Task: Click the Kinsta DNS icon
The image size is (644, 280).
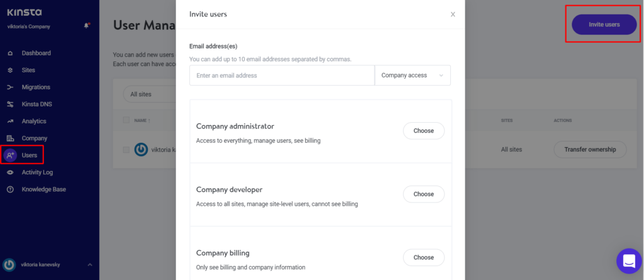Action: pos(10,104)
